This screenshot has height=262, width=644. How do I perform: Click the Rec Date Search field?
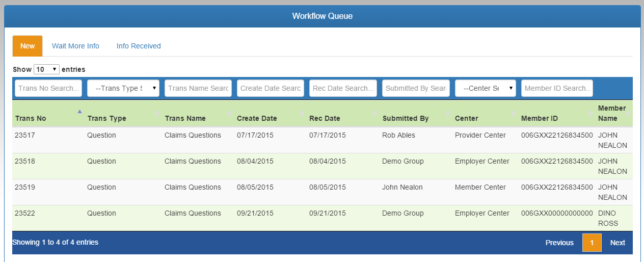click(x=343, y=88)
